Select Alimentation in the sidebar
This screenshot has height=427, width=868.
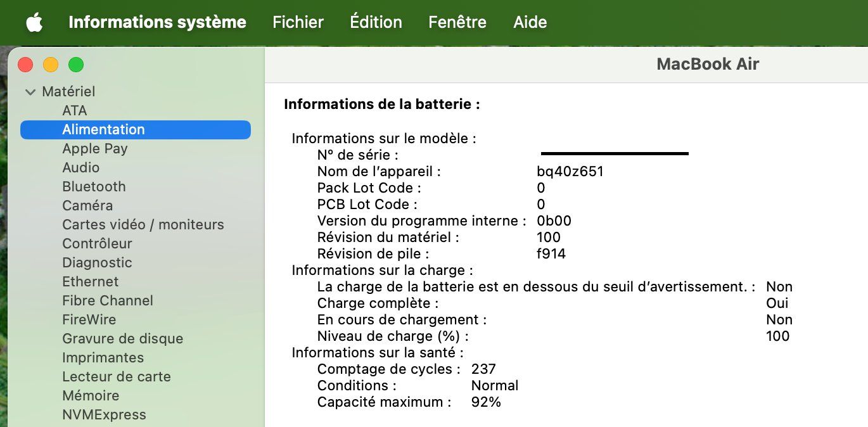pos(136,130)
